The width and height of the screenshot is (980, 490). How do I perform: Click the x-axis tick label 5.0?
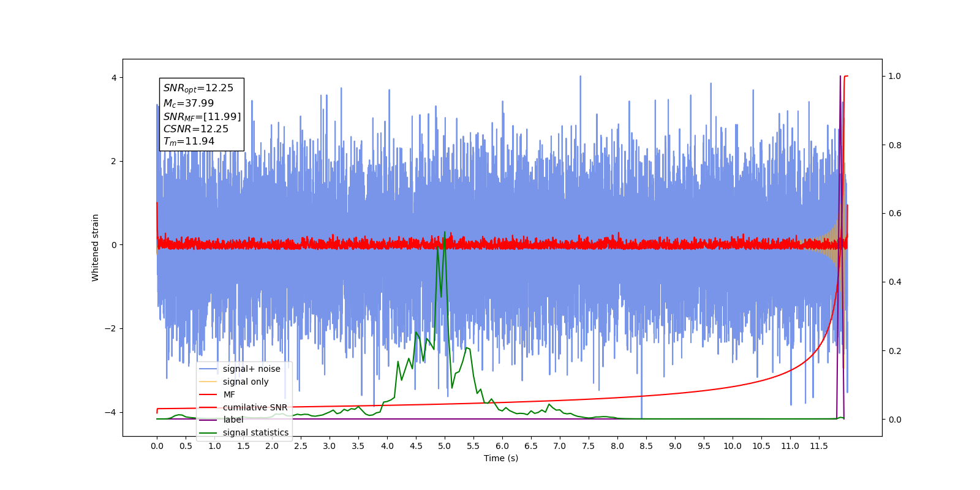(445, 446)
